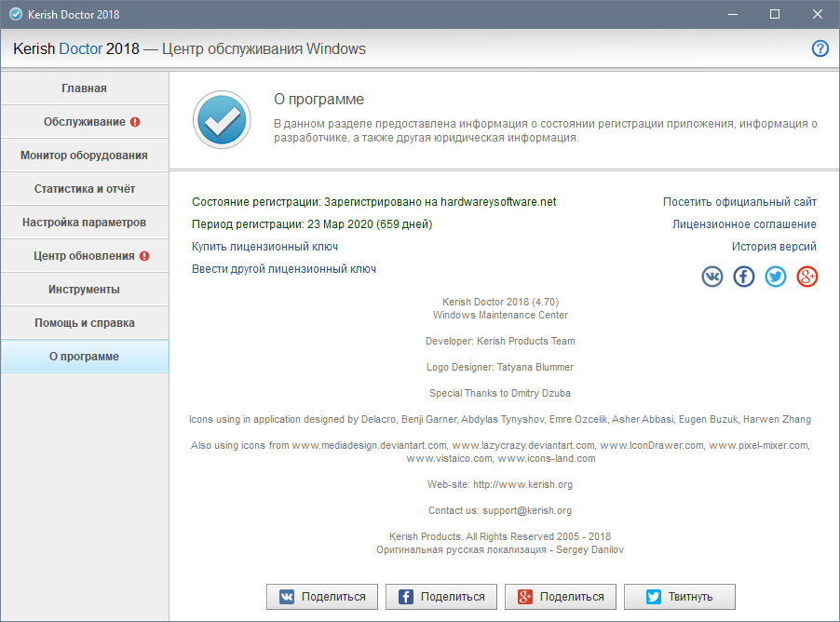Click the Kerish Doctor title bar icon
The width and height of the screenshot is (840, 622).
16,15
